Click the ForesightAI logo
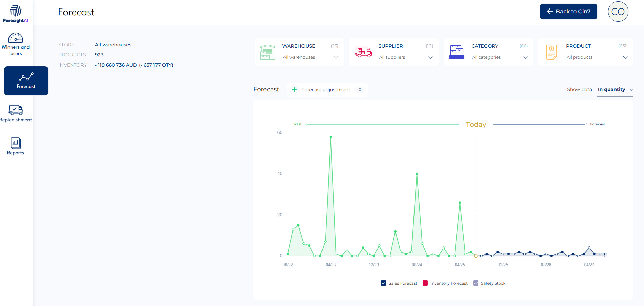Viewport: 644px width, 306px height. click(15, 12)
